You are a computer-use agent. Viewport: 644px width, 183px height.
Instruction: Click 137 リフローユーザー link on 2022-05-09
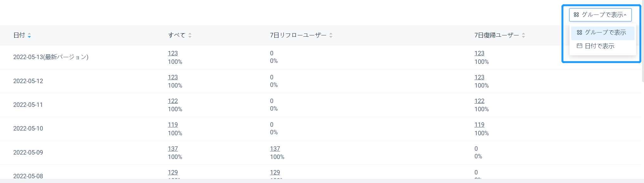[275, 149]
